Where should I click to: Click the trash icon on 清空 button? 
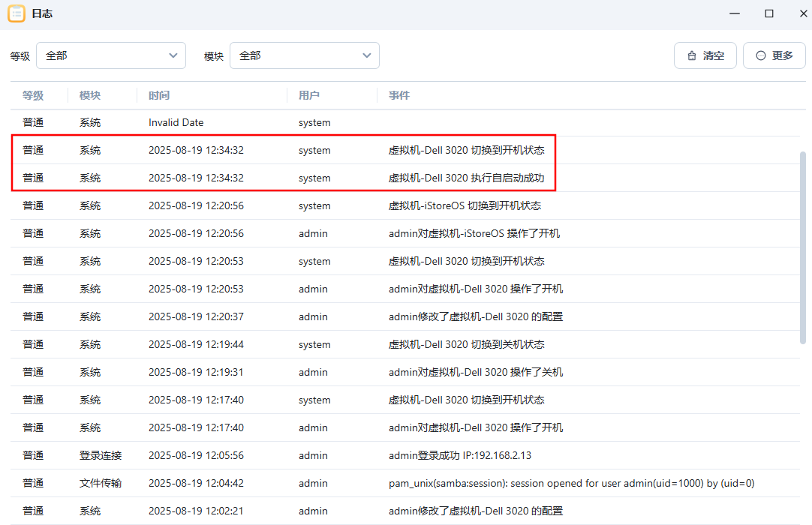pyautogui.click(x=691, y=55)
